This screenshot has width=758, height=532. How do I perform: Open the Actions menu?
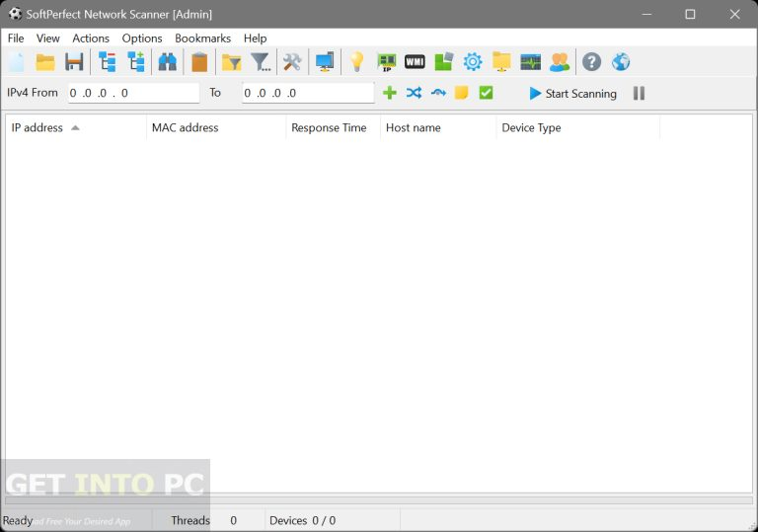tap(91, 38)
